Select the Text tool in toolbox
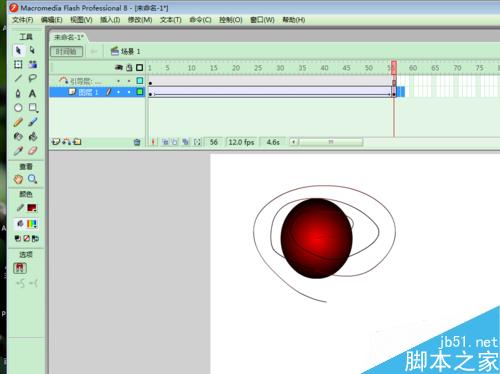The width and height of the screenshot is (500, 374). pos(32,93)
